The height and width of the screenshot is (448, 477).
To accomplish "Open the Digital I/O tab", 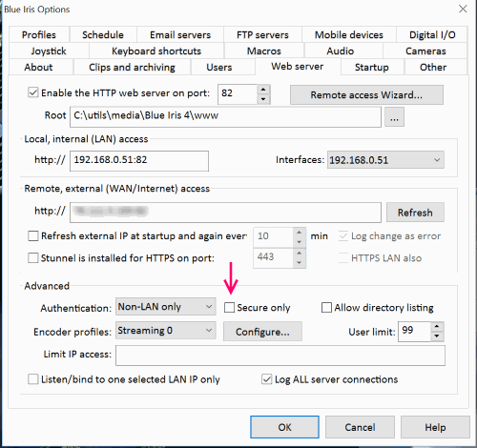I will tap(432, 34).
